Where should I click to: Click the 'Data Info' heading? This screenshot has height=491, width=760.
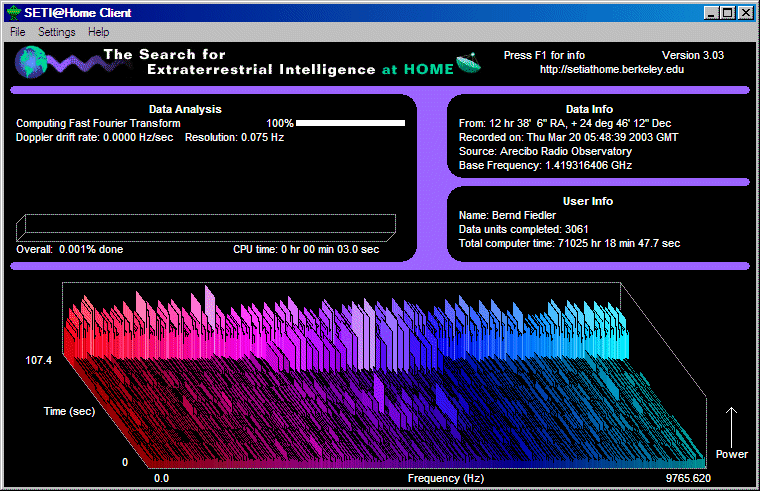click(589, 109)
